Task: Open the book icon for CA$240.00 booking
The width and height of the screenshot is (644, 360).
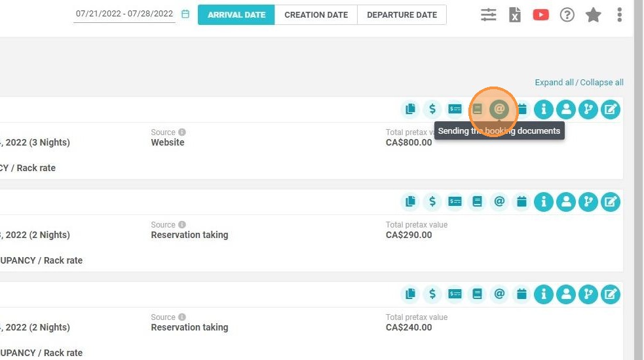Action: [477, 294]
